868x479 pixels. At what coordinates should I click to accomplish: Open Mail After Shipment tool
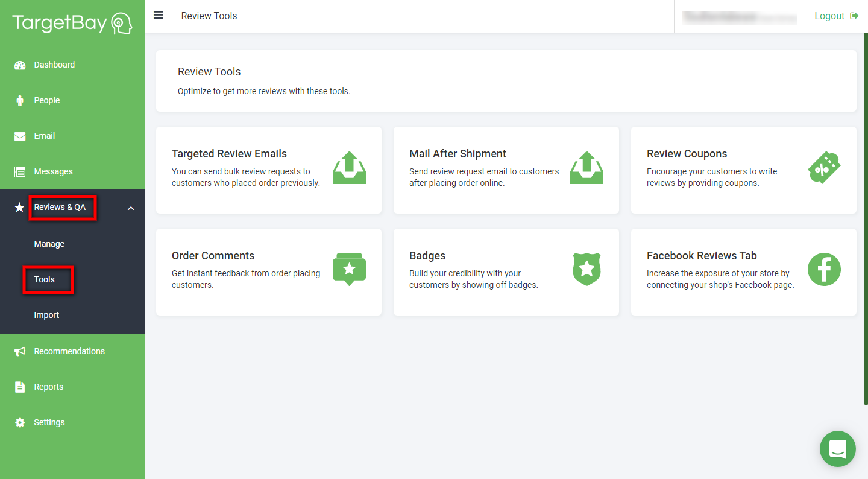[506, 170]
